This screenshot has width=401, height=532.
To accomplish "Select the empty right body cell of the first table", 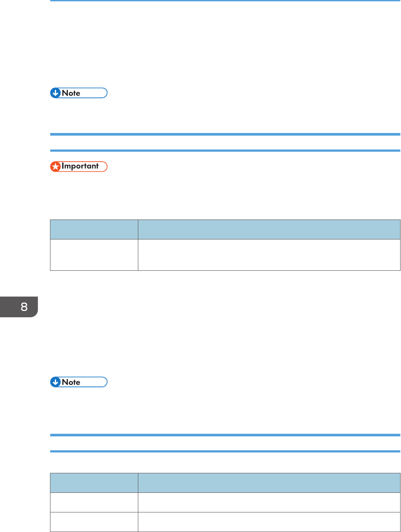I will [x=269, y=255].
